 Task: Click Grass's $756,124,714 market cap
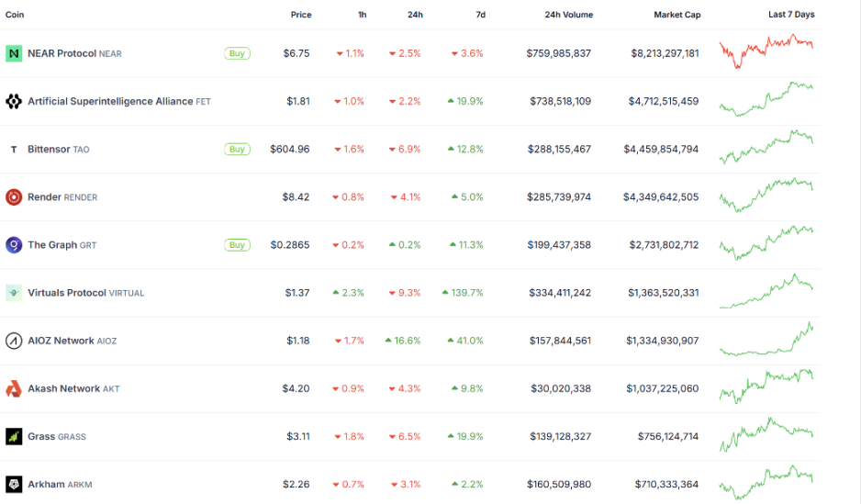(x=667, y=436)
